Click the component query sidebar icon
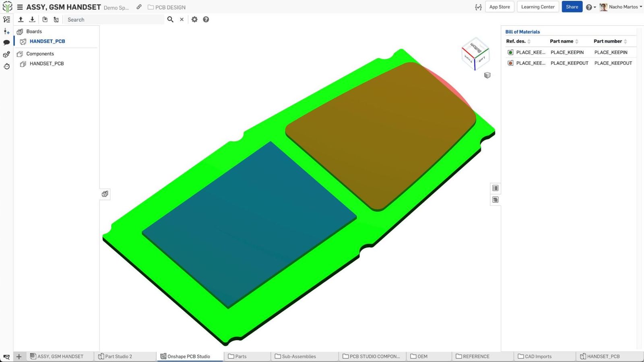The height and width of the screenshot is (362, 644). [6, 54]
